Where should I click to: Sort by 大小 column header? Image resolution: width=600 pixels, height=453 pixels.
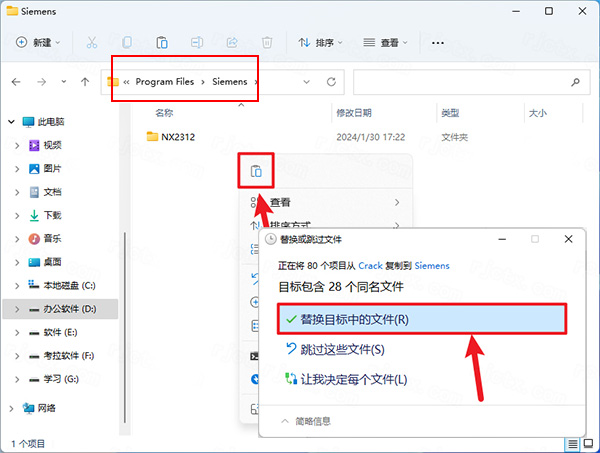click(538, 113)
